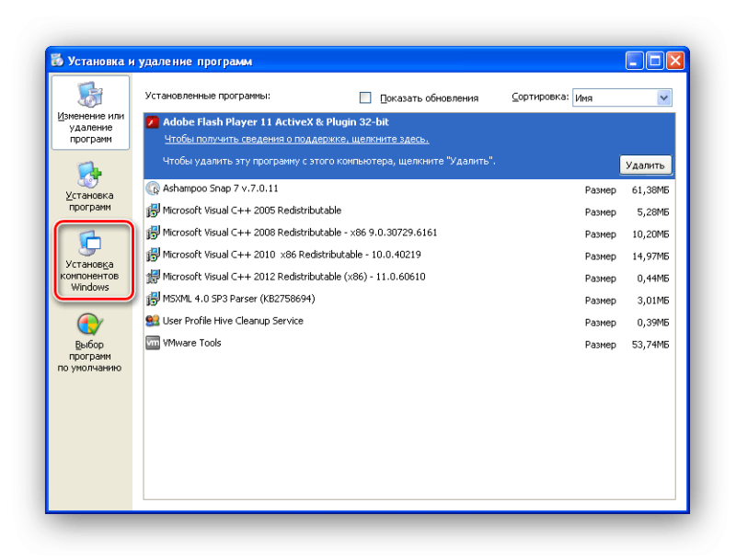Select User Profile Hive Cleanup Service row

point(409,321)
